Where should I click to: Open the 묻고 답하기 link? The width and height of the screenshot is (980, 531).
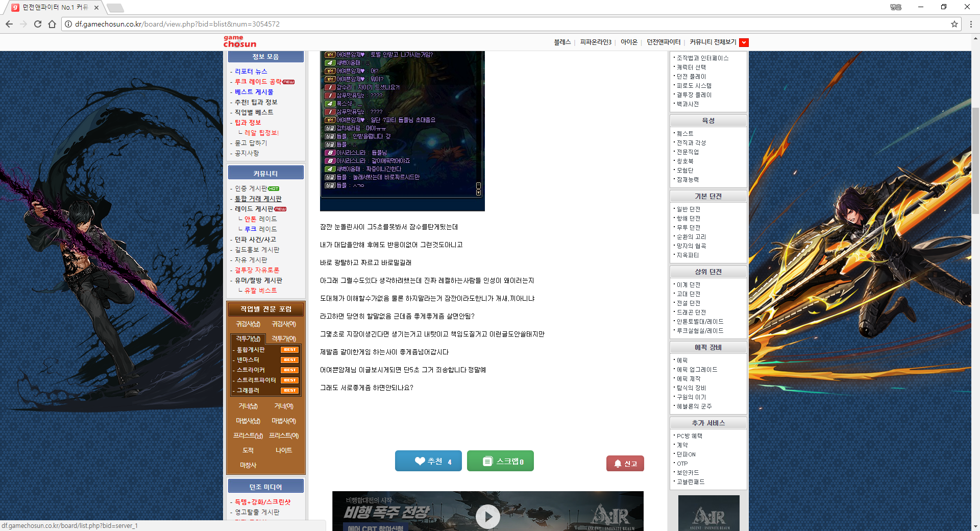click(x=251, y=143)
